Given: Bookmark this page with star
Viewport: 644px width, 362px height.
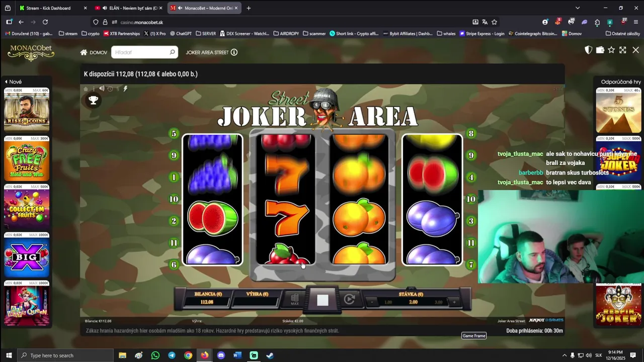Looking at the screenshot, I should (494, 22).
